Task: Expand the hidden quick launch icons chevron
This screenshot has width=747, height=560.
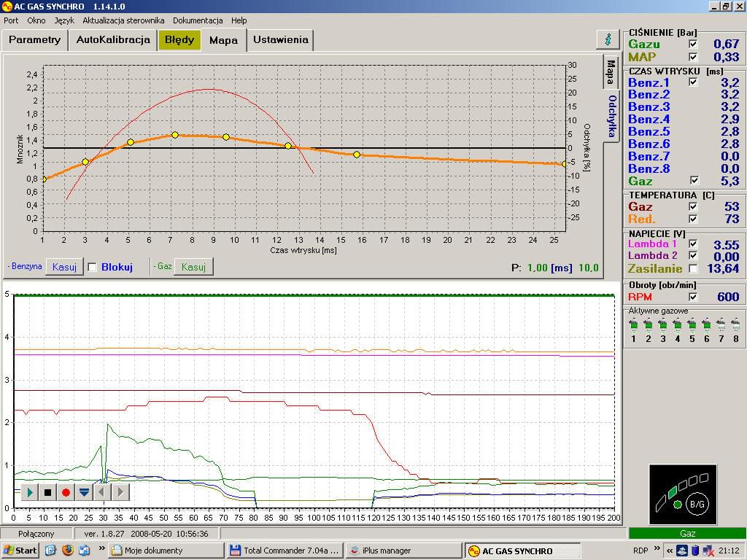Action: (101, 548)
